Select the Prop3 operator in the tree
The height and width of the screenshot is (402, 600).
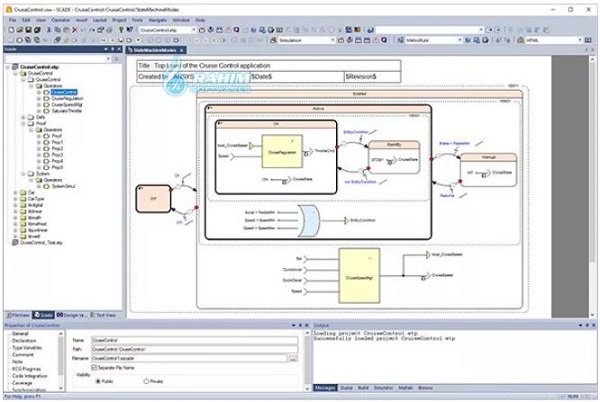click(x=57, y=155)
